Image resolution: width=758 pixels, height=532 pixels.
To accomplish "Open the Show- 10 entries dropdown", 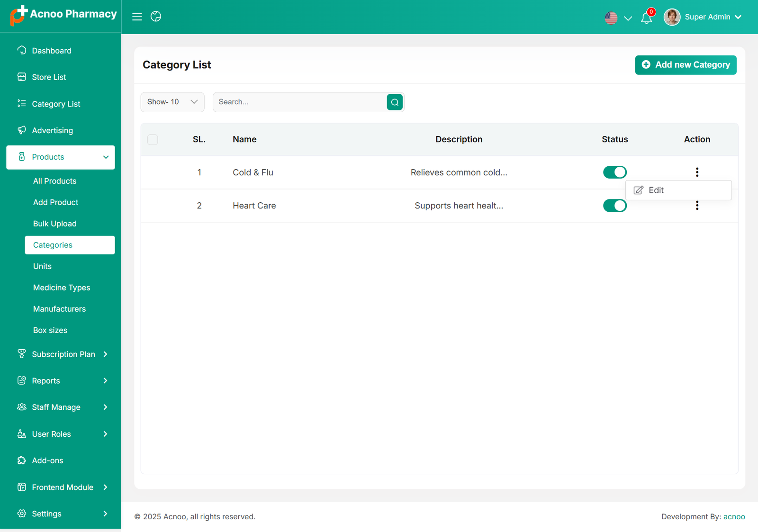I will coord(172,102).
